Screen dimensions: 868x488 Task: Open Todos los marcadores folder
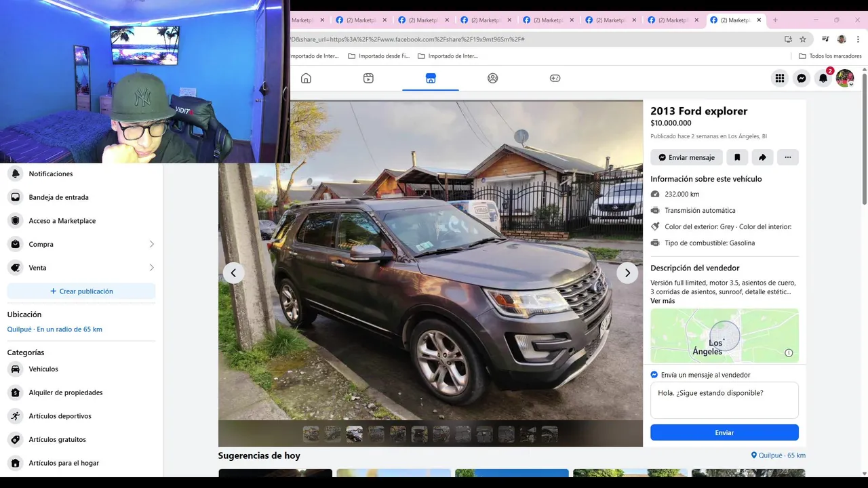click(830, 56)
